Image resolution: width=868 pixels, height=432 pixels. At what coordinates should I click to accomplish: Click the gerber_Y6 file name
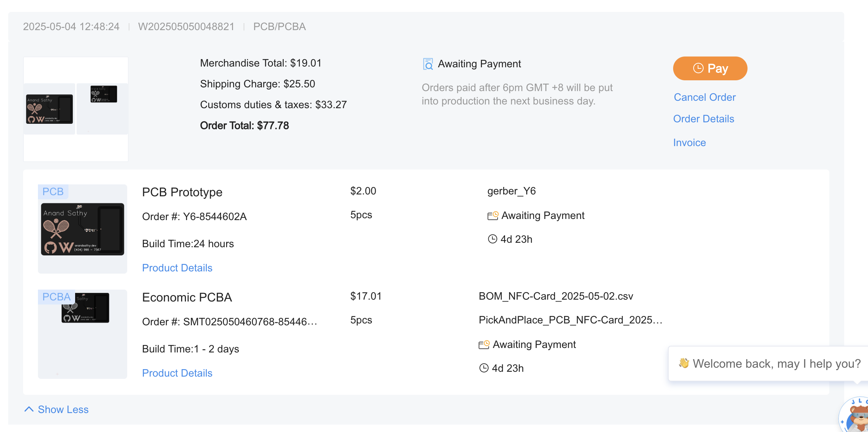[511, 191]
